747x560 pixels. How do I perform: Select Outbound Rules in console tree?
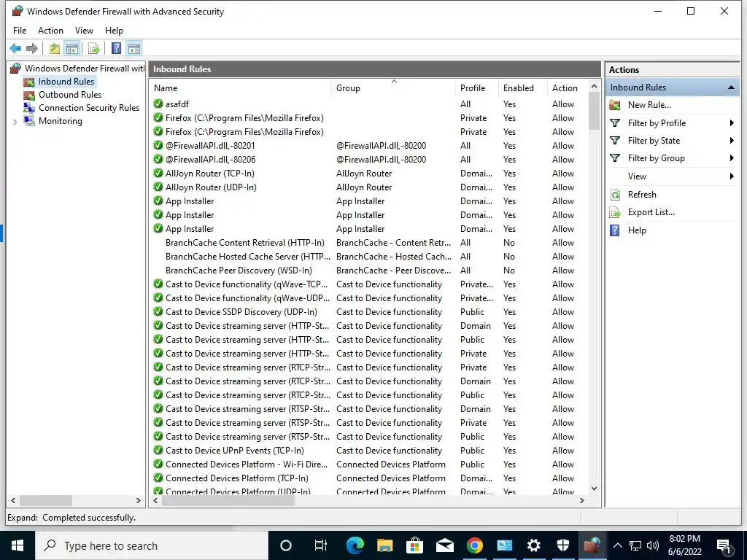point(70,95)
